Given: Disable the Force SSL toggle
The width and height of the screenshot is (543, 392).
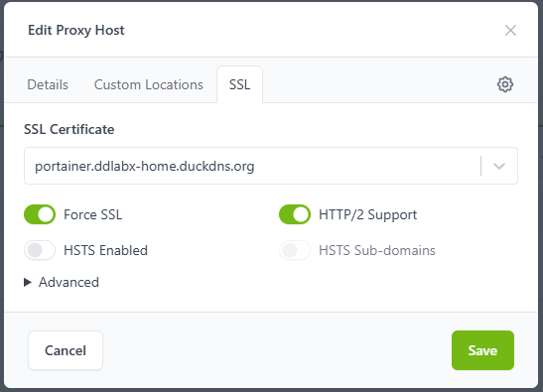Looking at the screenshot, I should (40, 214).
